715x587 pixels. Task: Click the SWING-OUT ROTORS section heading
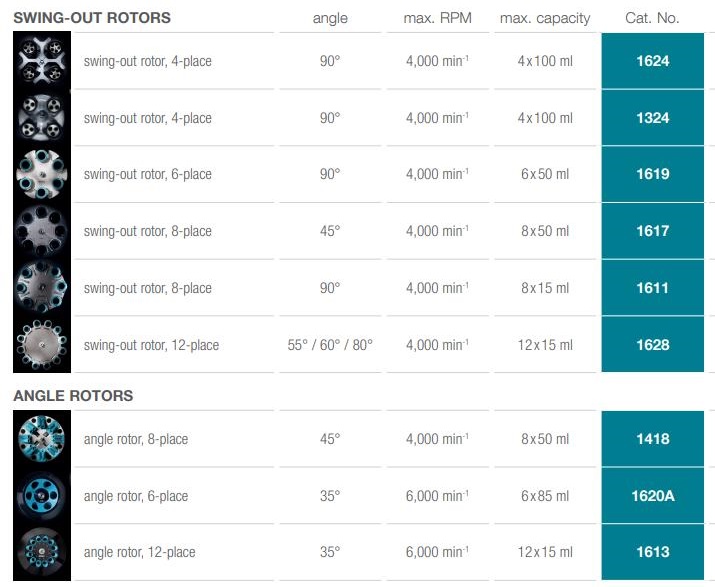pos(92,18)
